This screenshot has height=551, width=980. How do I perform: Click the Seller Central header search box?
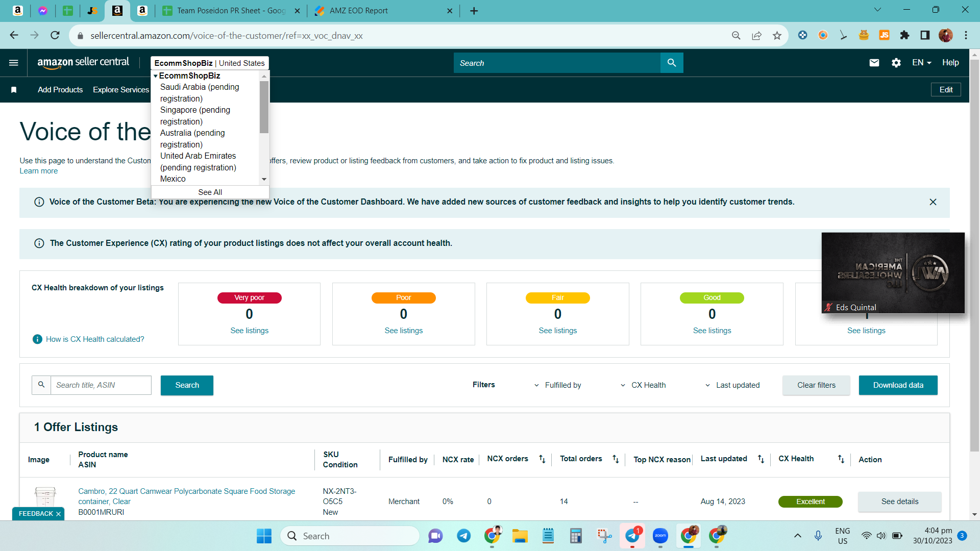[x=557, y=63]
